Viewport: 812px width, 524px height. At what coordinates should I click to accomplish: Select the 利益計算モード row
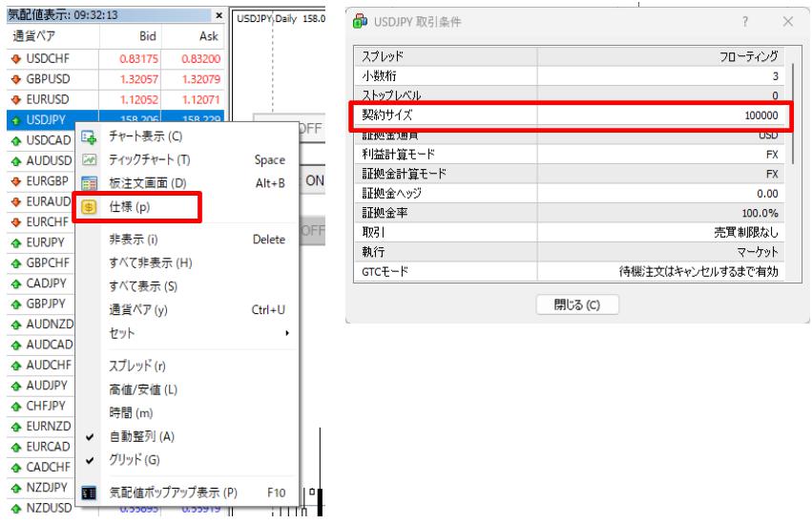pos(569,155)
